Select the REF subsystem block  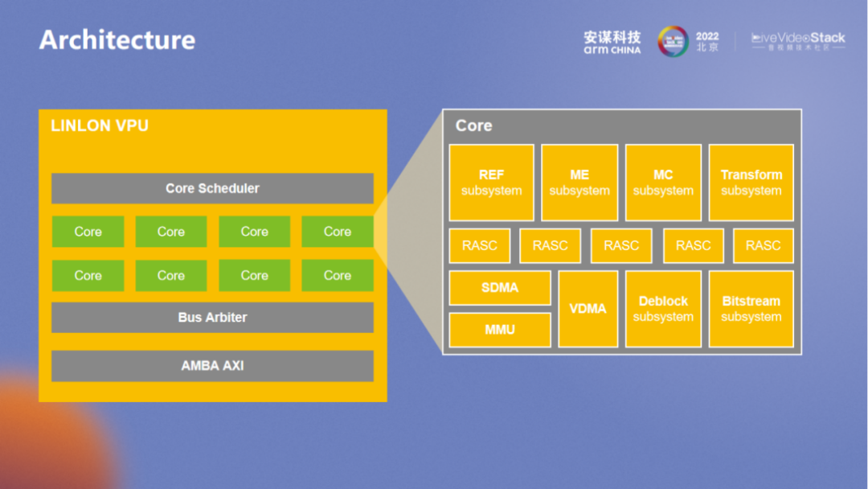pyautogui.click(x=491, y=183)
